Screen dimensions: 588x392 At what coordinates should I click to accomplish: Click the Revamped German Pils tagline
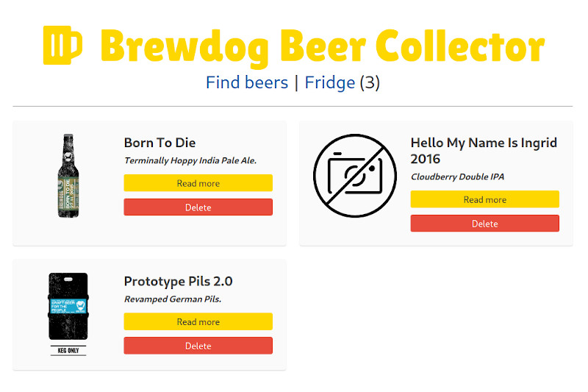coord(172,299)
